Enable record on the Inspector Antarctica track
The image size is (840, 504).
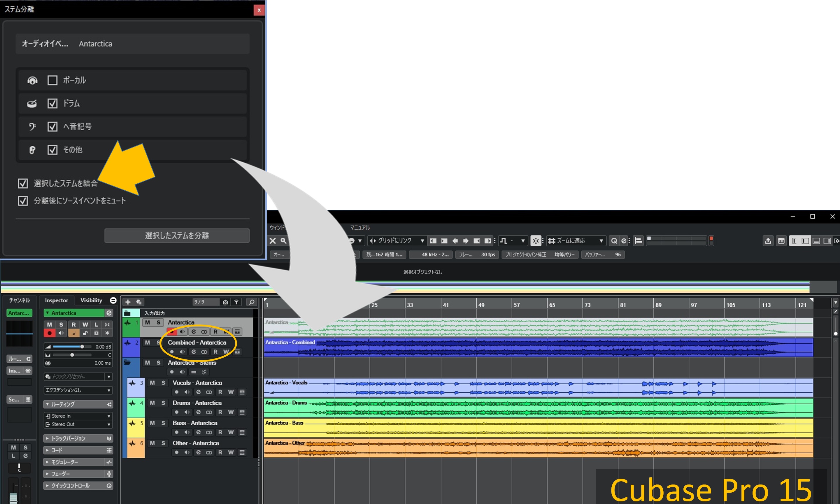tap(50, 333)
